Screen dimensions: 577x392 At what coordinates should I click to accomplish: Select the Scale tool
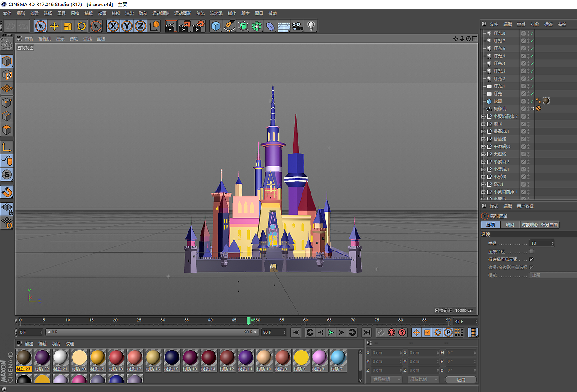[x=69, y=26]
